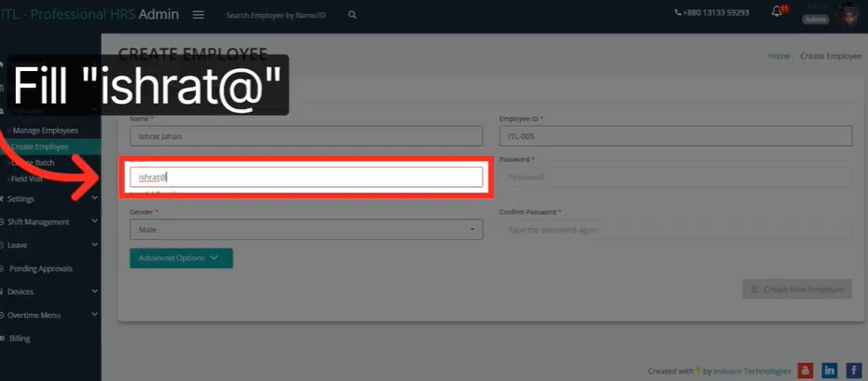Open the Billing menu item

20,338
